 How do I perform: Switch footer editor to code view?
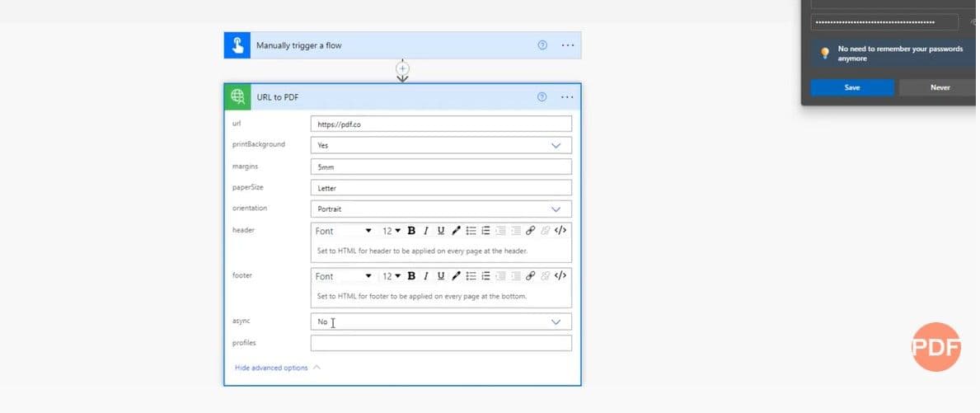click(x=560, y=276)
